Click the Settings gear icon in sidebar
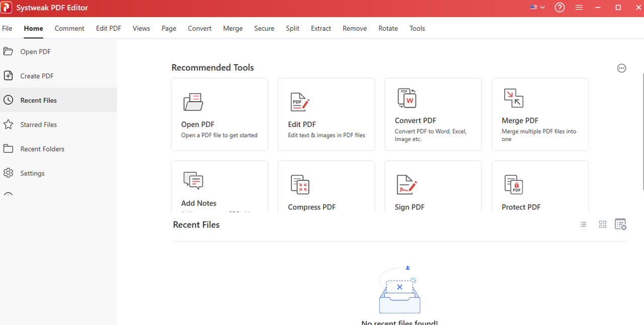Viewport: 644px width, 325px height. 8,173
